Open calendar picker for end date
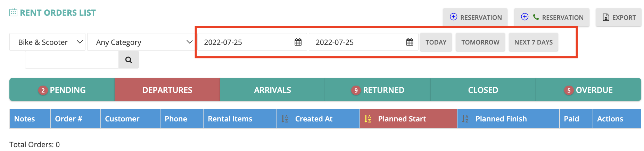644x151 pixels. tap(410, 42)
